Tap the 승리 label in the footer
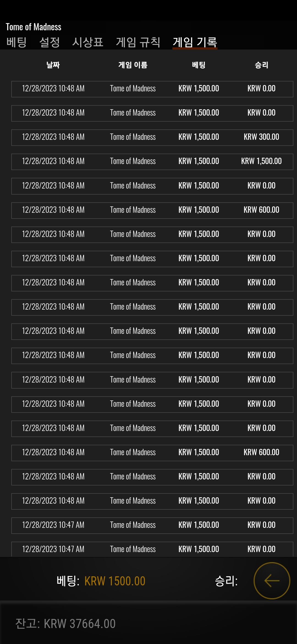Viewport: 297px width, 644px height. click(226, 581)
